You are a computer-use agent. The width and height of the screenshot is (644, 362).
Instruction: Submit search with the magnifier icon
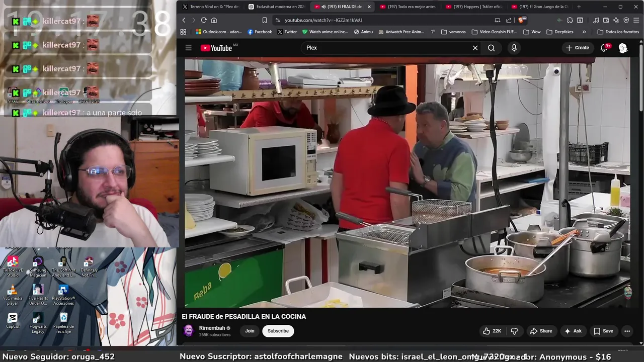pyautogui.click(x=492, y=48)
